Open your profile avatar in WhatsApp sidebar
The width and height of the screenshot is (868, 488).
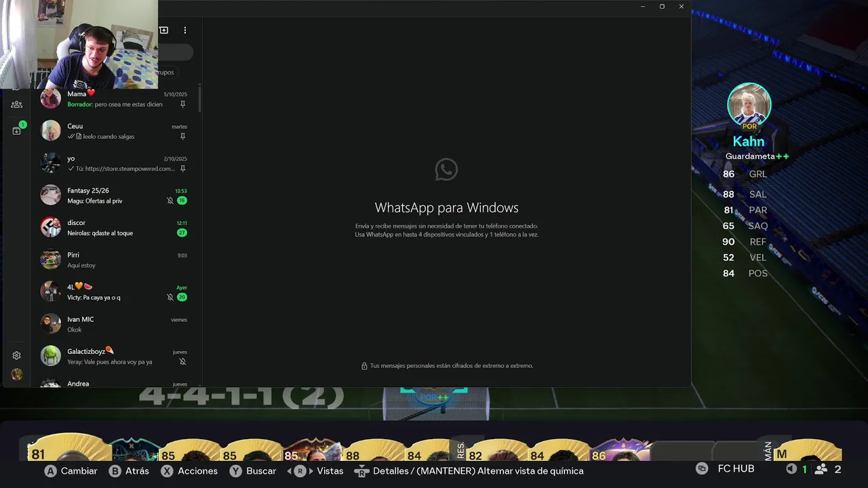(16, 374)
